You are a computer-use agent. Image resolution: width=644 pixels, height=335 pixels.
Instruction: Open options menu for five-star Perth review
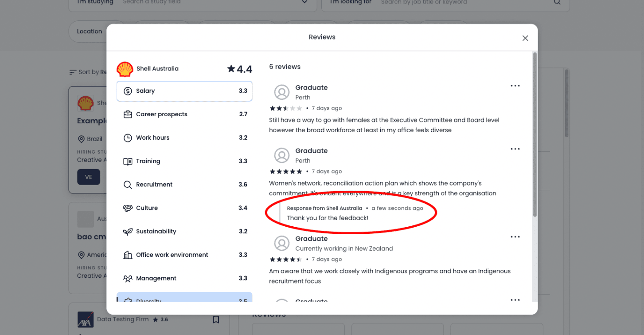515,149
